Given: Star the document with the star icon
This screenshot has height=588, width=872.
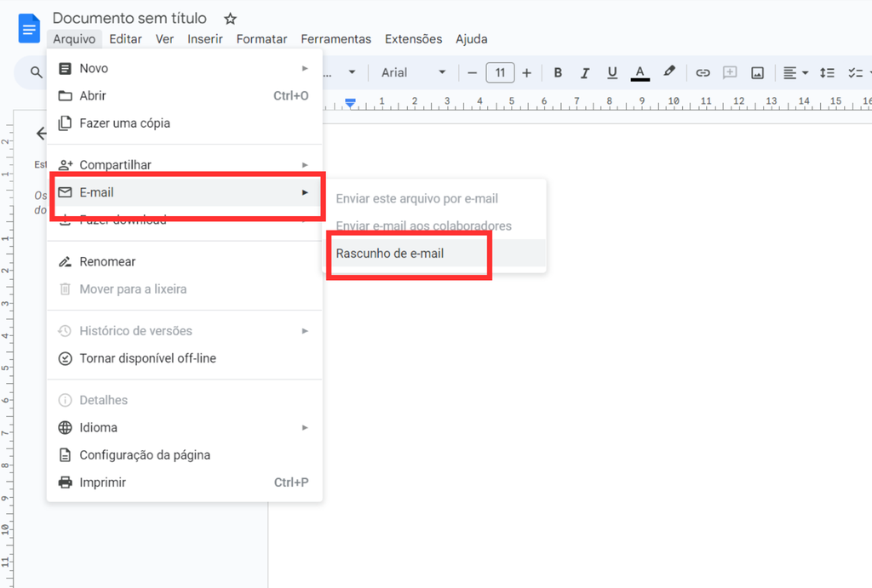Looking at the screenshot, I should coord(230,19).
